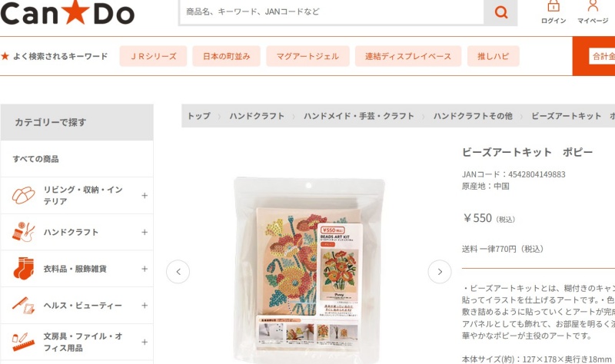
Task: Select the stationery ruler category icon
Action: 23,342
